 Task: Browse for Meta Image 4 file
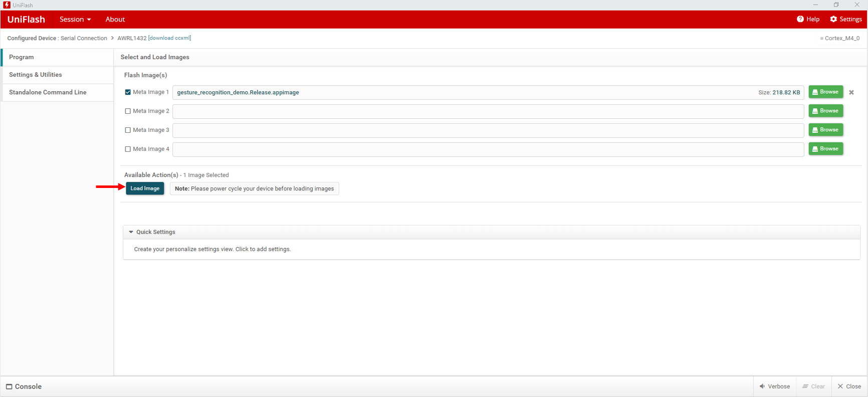[825, 149]
